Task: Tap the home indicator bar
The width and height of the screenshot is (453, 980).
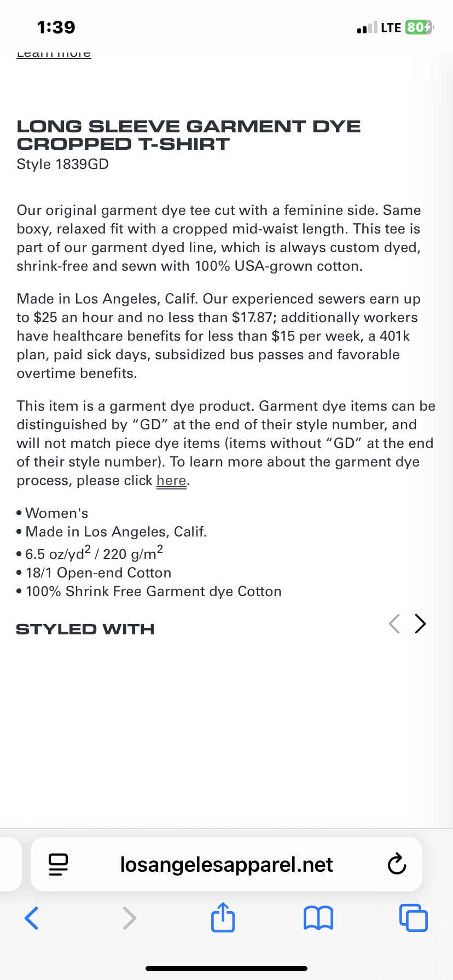Action: [x=226, y=969]
